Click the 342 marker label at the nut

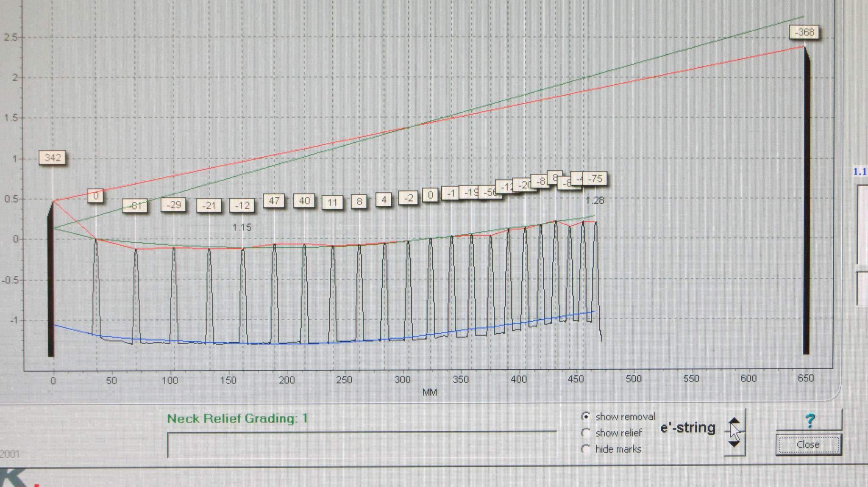coord(53,158)
